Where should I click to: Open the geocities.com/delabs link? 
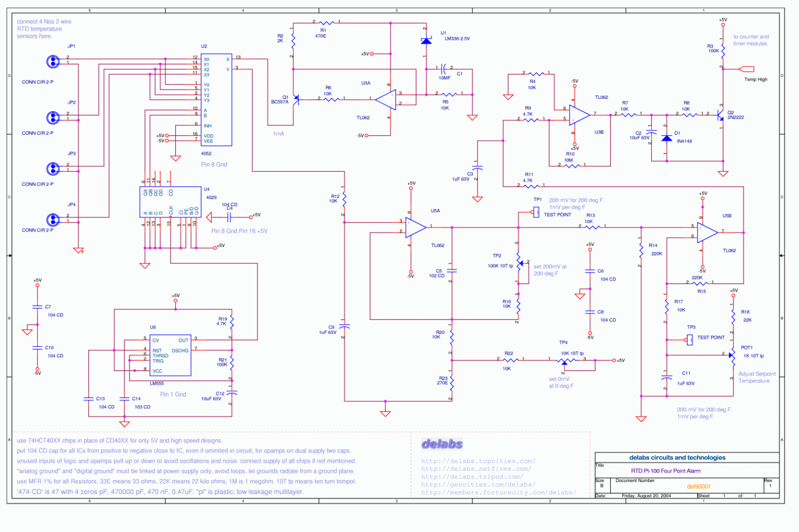point(478,484)
